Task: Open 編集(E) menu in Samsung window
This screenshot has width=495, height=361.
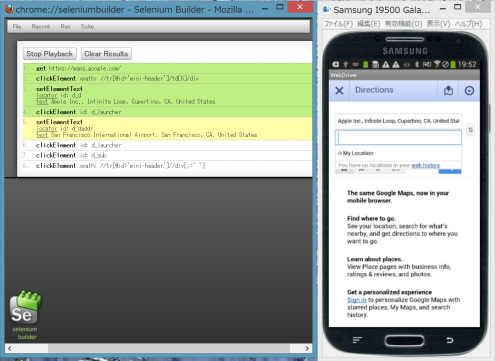Action: tap(369, 24)
